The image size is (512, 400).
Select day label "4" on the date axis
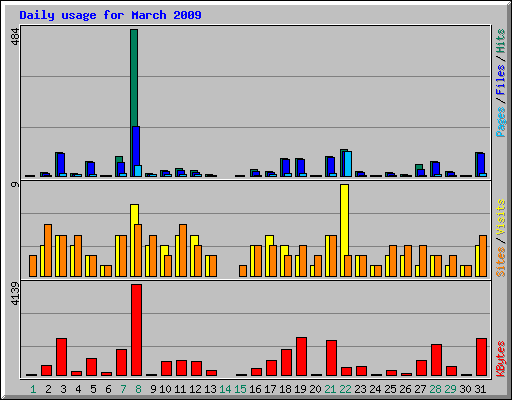[x=78, y=389]
